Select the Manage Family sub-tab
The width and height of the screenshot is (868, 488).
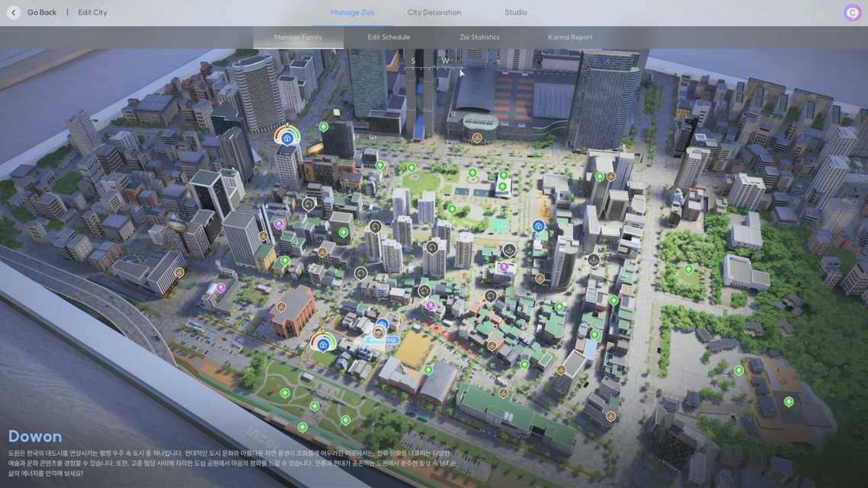tap(299, 37)
